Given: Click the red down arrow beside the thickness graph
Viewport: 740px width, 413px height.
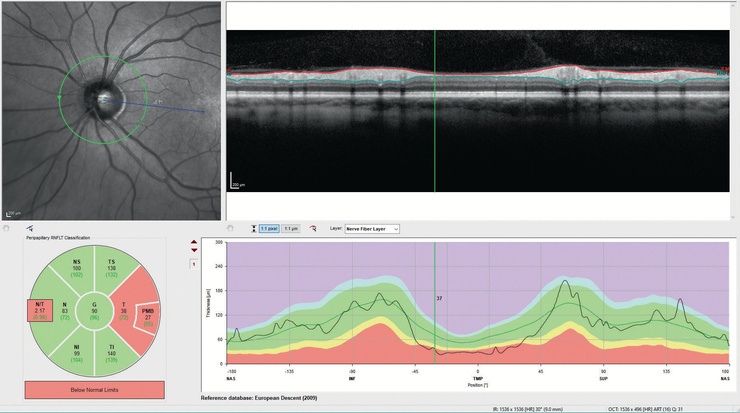Looking at the screenshot, I should point(194,250).
